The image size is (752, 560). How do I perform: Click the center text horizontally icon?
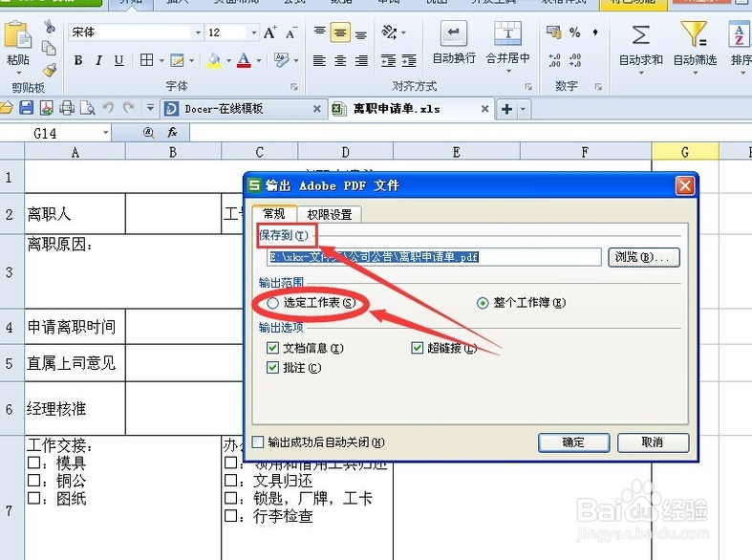tap(340, 60)
